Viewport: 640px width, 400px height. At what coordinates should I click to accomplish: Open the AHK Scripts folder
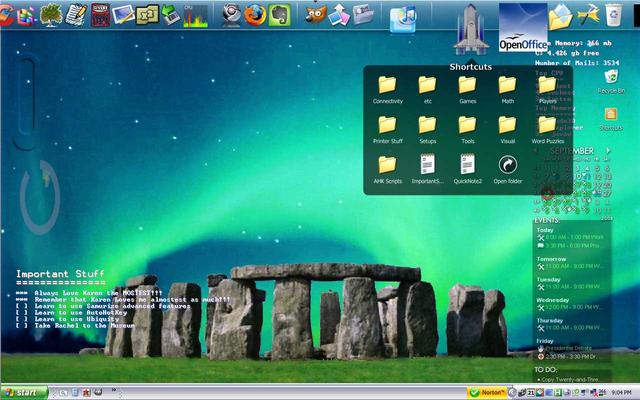[x=387, y=167]
